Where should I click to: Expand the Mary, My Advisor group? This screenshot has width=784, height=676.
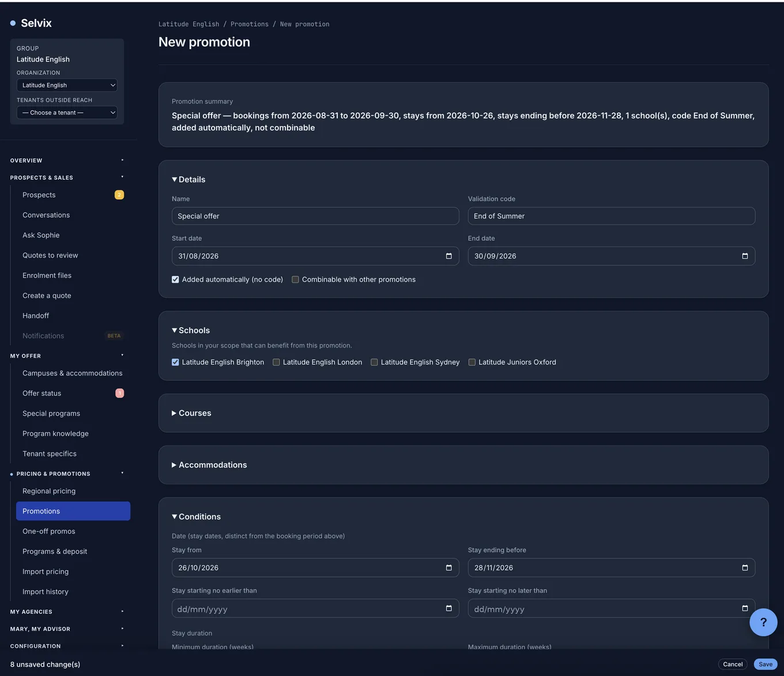[67, 629]
